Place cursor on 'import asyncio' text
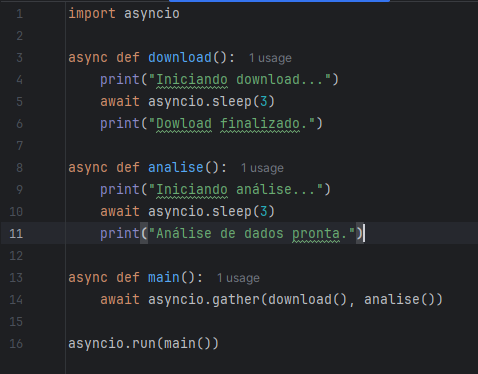This screenshot has height=374, width=478. pos(124,14)
